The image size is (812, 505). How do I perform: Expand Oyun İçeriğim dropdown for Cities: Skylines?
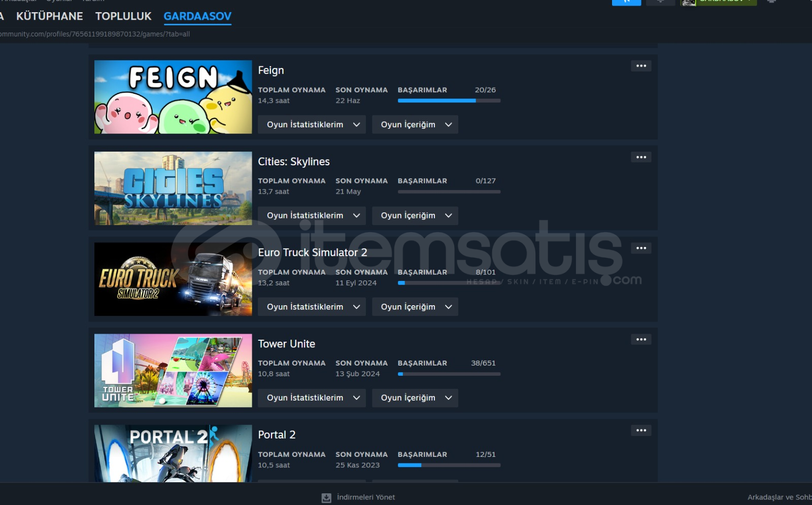415,215
